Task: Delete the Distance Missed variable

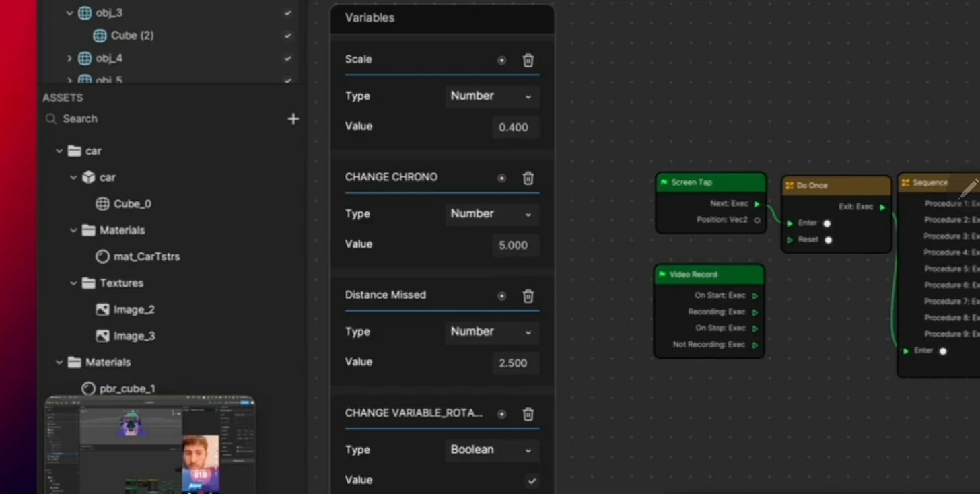Action: (x=528, y=295)
